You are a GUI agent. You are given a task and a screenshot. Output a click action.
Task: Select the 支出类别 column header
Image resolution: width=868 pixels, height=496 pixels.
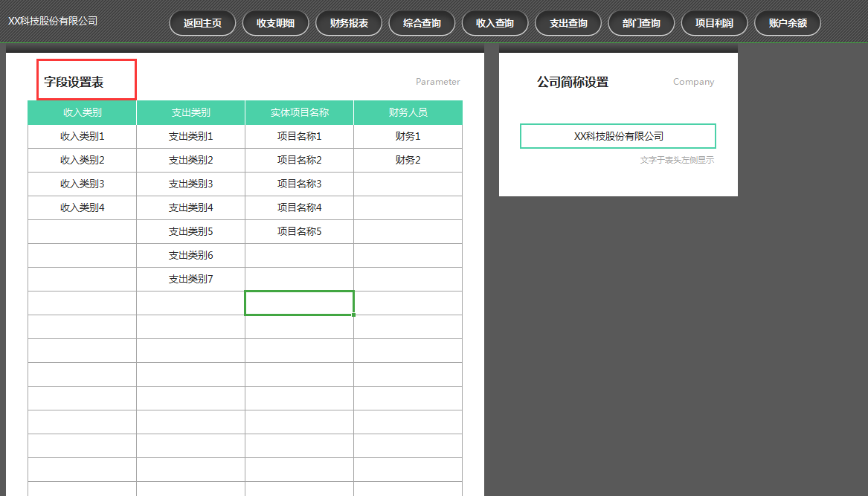tap(190, 112)
